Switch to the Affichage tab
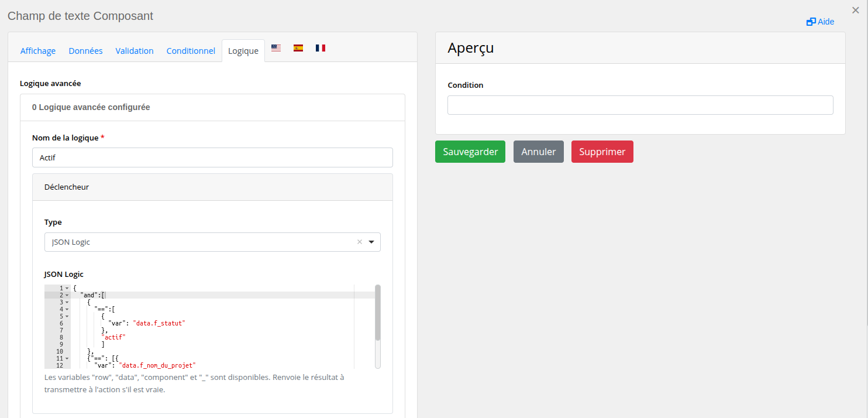Screen dimensions: 868x418 click(x=38, y=51)
